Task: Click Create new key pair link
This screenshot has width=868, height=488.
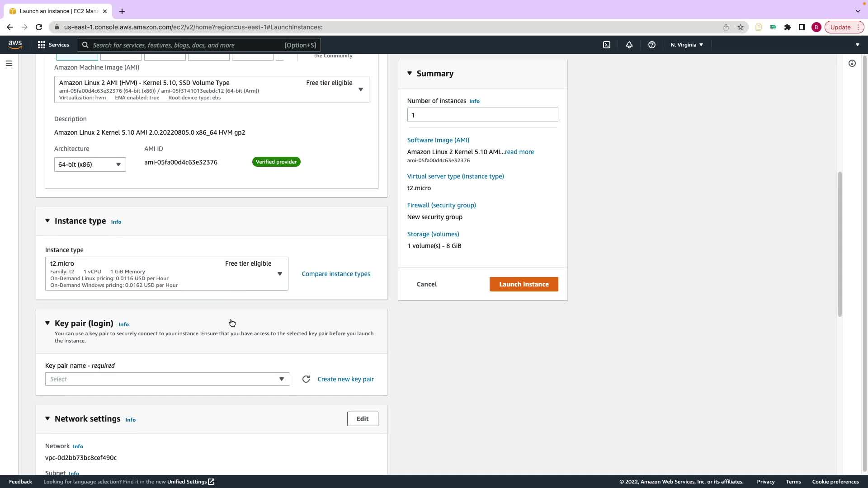Action: click(x=345, y=379)
